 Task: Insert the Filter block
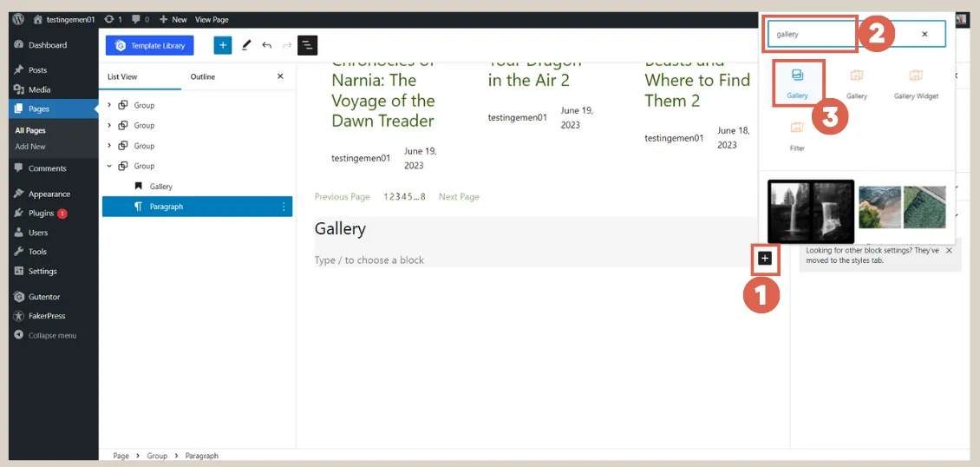coord(797,137)
